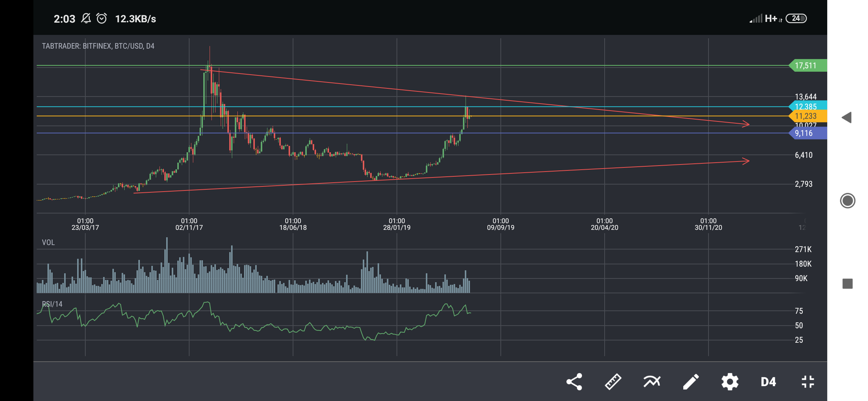Screen dimensions: 868x401
Task: Click the lower red trendline arrowhead
Action: [x=746, y=161]
